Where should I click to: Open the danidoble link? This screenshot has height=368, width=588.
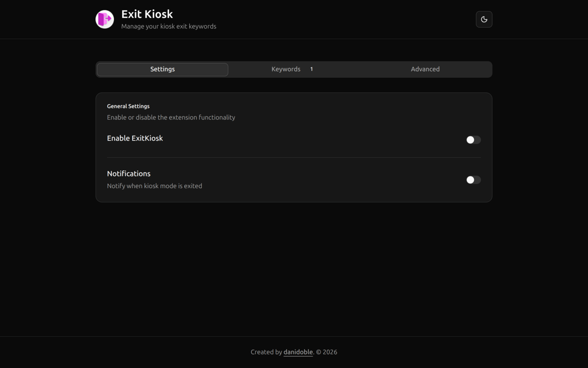(298, 352)
